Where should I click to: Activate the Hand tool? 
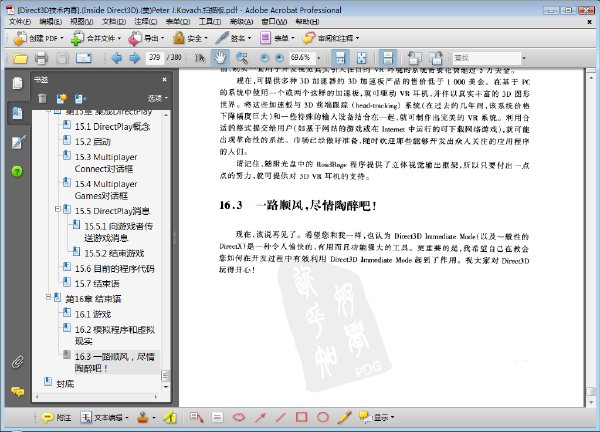pos(220,58)
